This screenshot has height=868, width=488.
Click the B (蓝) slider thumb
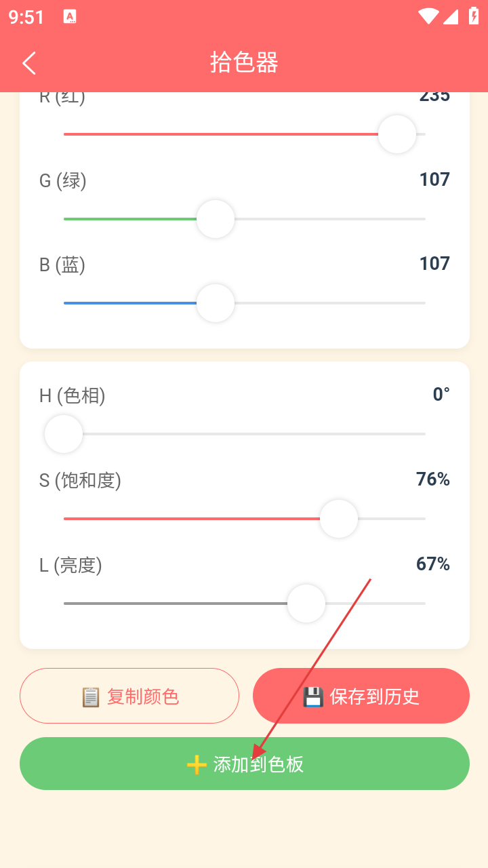coord(216,303)
